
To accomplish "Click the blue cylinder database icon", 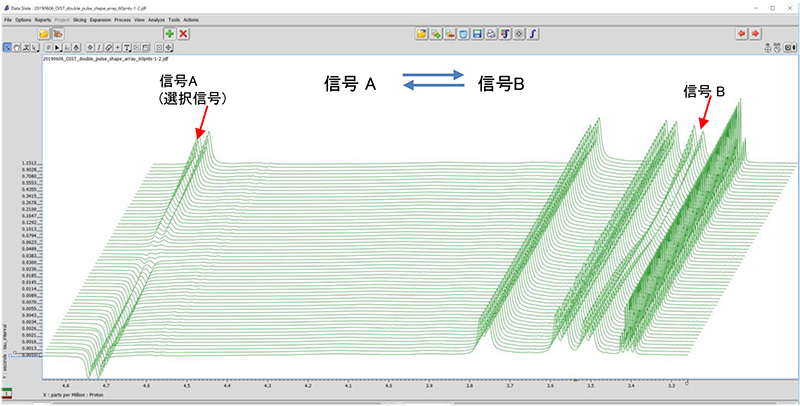I will (463, 34).
